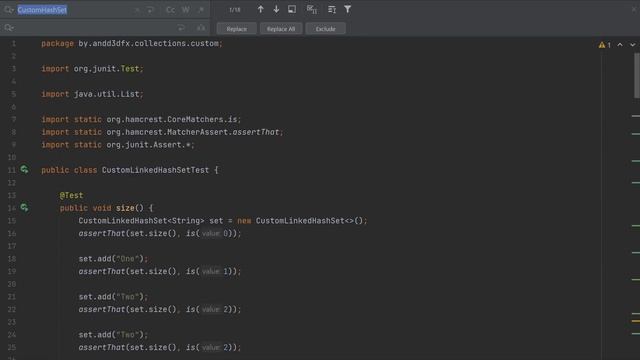The image size is (640, 360).
Task: Click import org.junit.Test statement
Action: (x=92, y=69)
